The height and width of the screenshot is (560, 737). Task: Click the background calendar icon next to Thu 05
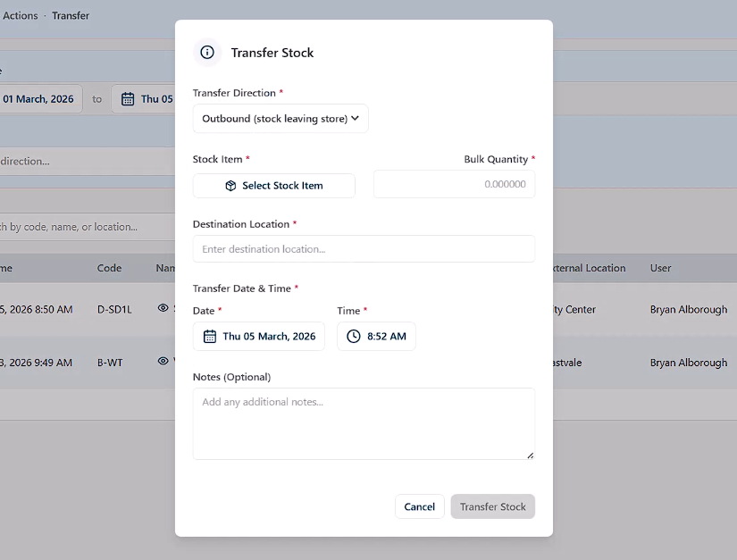128,99
